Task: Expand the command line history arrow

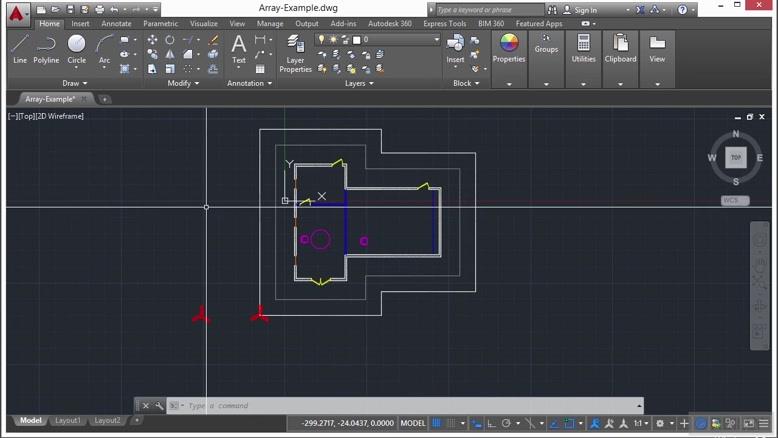Action: [x=639, y=406]
